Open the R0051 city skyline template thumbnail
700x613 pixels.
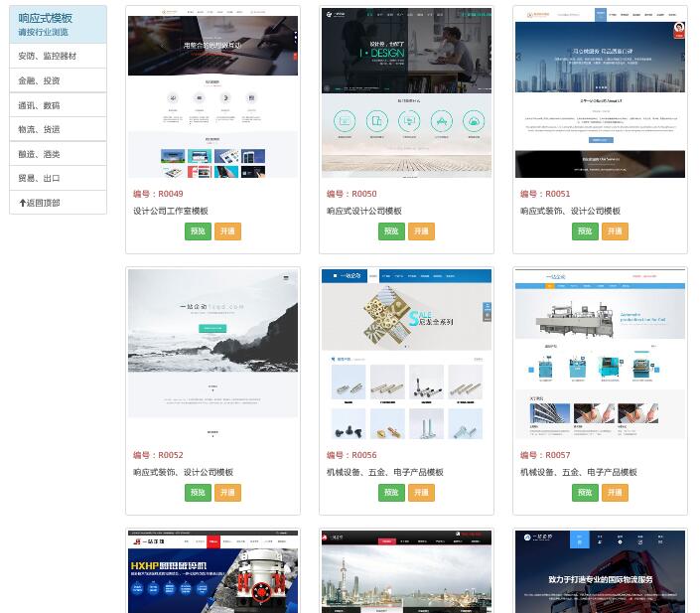tap(600, 93)
